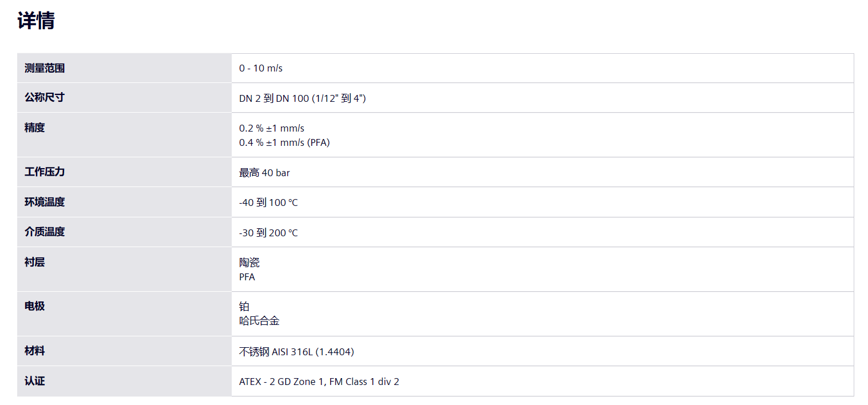
Task: Click the 环境温度 row label
Action: click(45, 202)
